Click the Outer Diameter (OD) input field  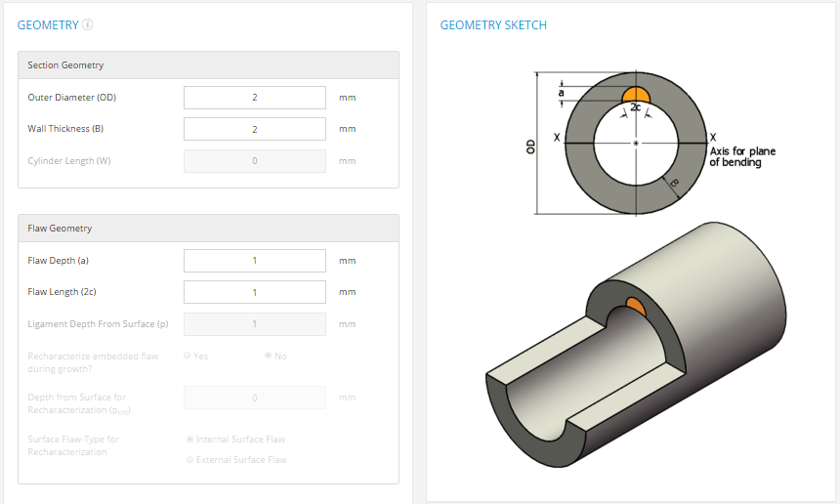click(x=255, y=98)
